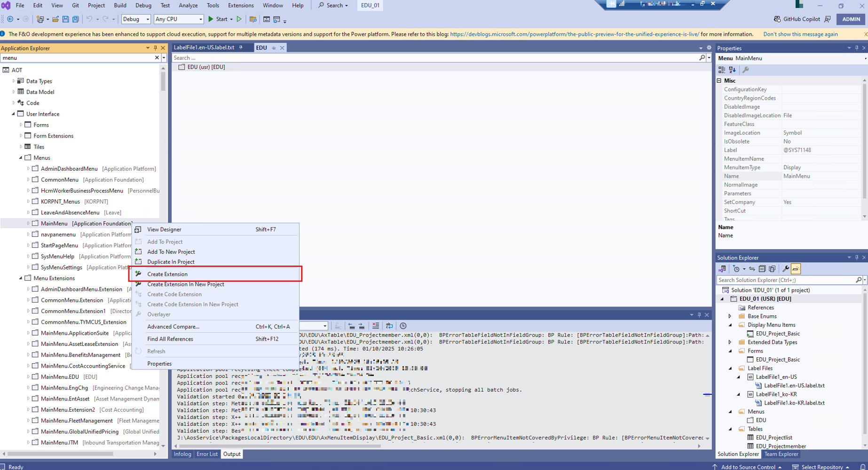The width and height of the screenshot is (868, 470).
Task: Click the ADMIN account button
Action: (x=851, y=19)
